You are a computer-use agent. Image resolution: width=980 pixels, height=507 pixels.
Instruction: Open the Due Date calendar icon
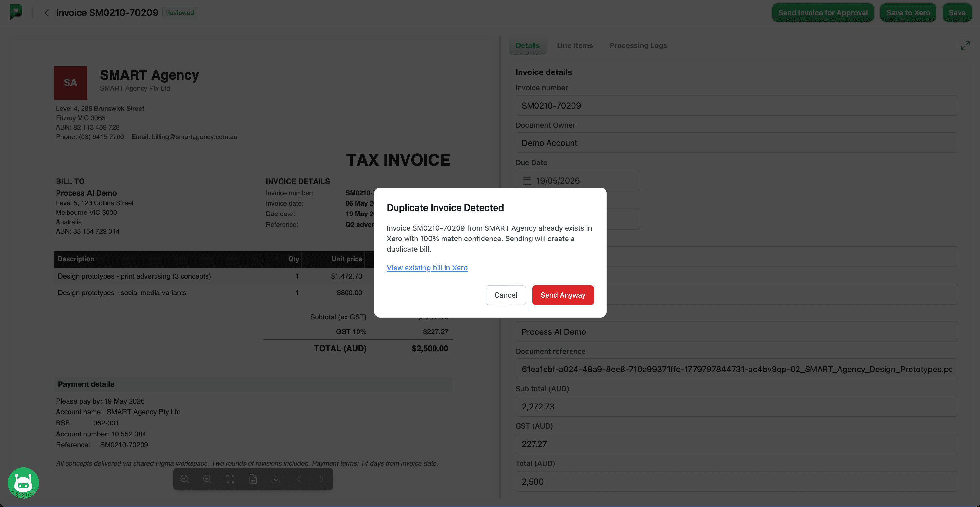(x=526, y=181)
